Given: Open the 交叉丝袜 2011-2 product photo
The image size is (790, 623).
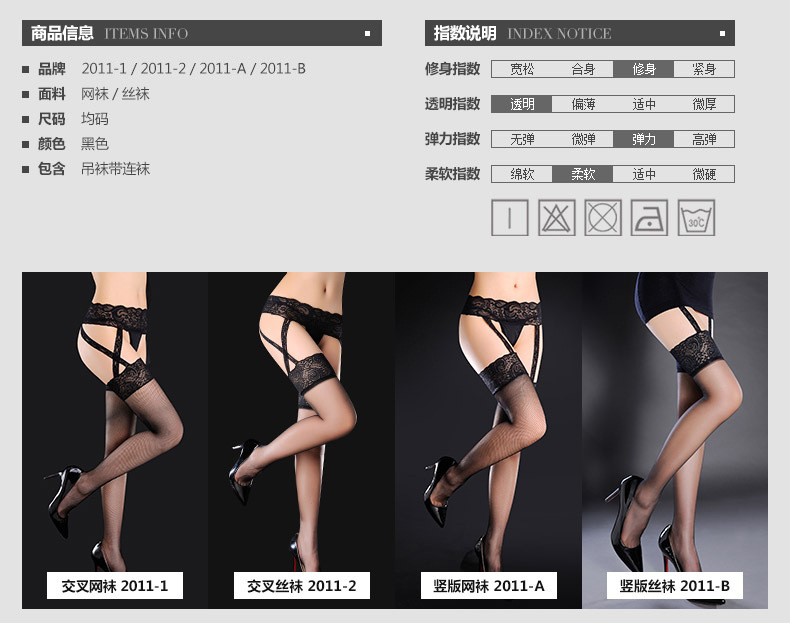Looking at the screenshot, I should [x=301, y=420].
